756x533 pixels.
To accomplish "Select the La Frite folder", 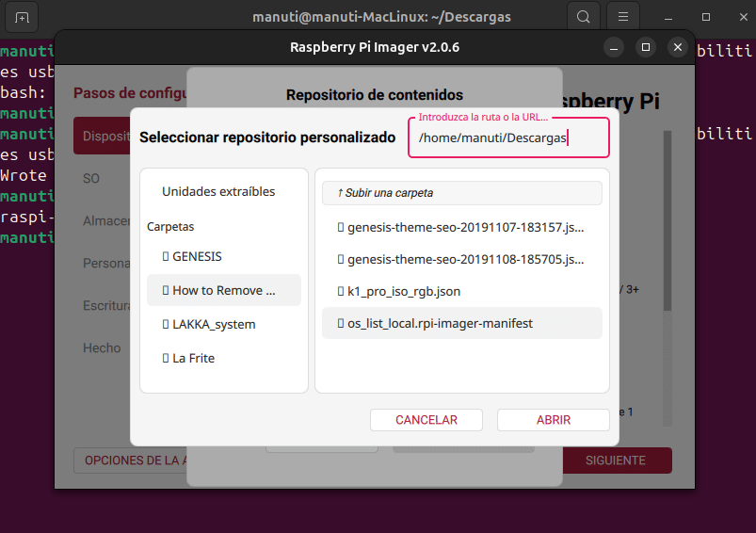I will pos(224,358).
